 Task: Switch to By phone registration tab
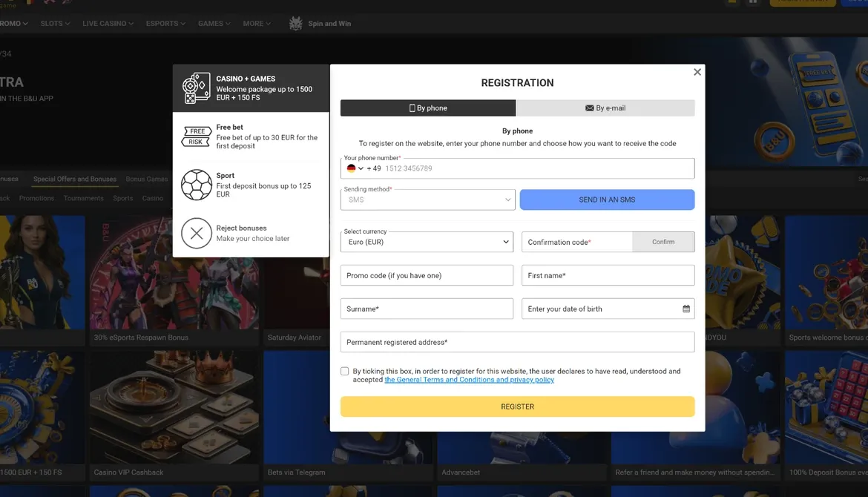click(x=428, y=108)
